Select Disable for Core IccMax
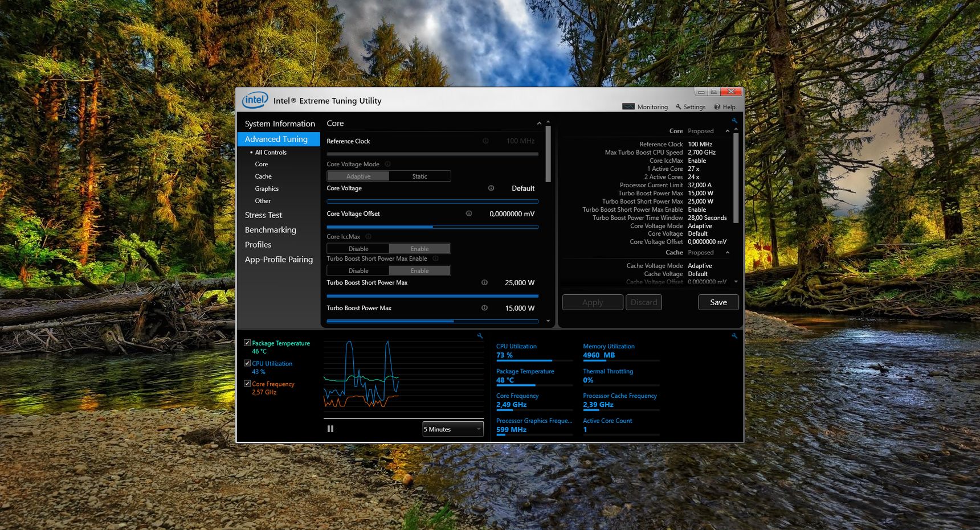The height and width of the screenshot is (530, 980). (358, 249)
